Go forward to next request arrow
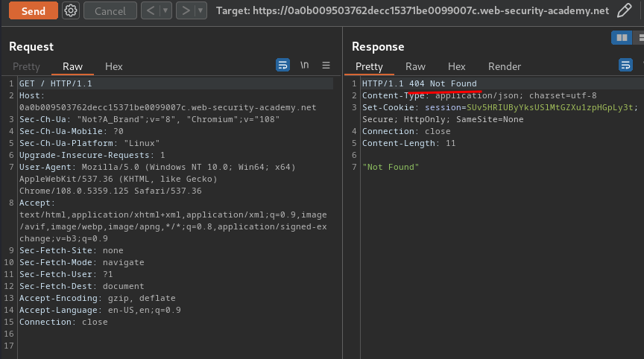This screenshot has width=644, height=359. [186, 10]
